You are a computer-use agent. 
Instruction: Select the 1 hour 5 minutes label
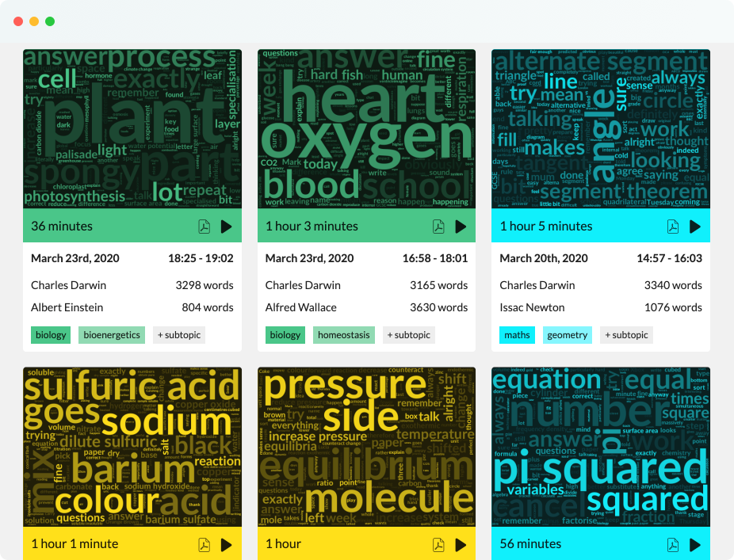(x=546, y=227)
